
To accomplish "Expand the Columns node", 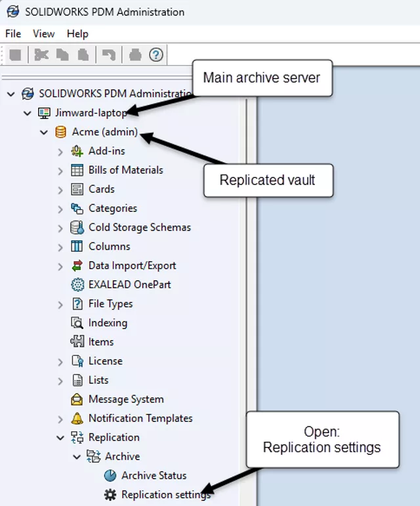I will [x=60, y=247].
